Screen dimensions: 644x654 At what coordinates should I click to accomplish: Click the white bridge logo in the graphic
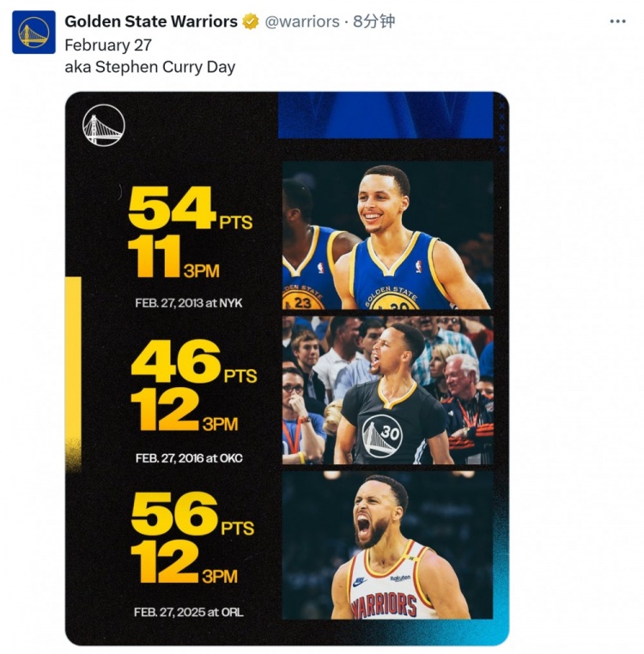[x=104, y=125]
